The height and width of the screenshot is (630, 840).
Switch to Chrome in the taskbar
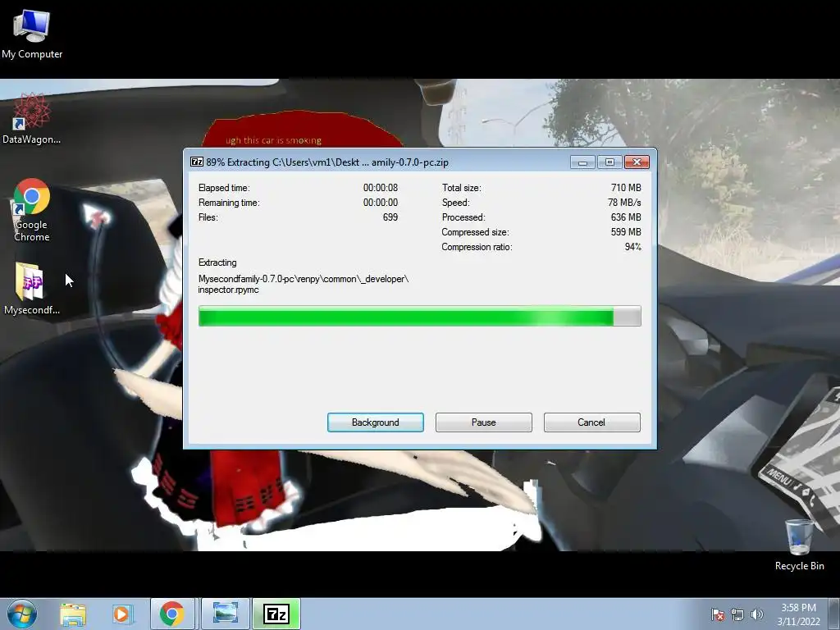coord(172,614)
